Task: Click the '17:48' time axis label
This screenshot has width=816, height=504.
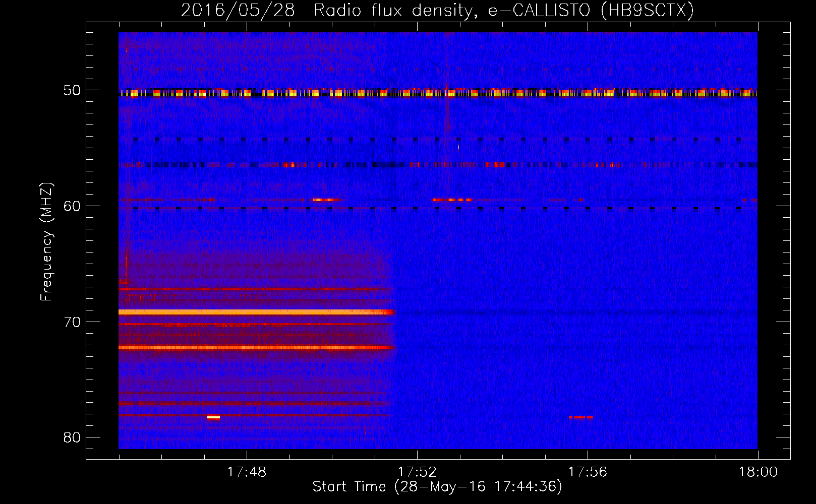Action: point(247,472)
